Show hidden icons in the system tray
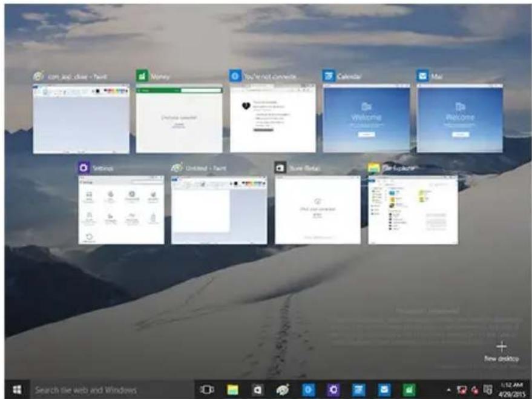Viewport: 532px width, 399px height. pos(448,390)
